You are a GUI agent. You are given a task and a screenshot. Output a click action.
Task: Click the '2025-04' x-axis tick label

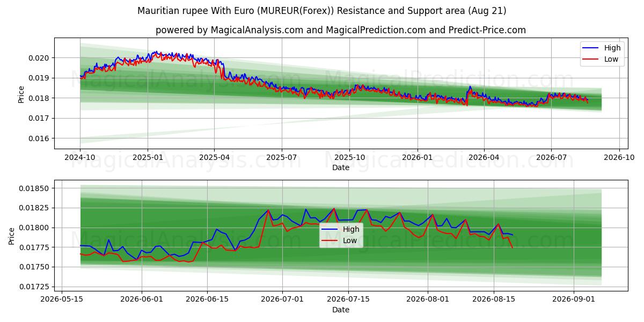(214, 157)
